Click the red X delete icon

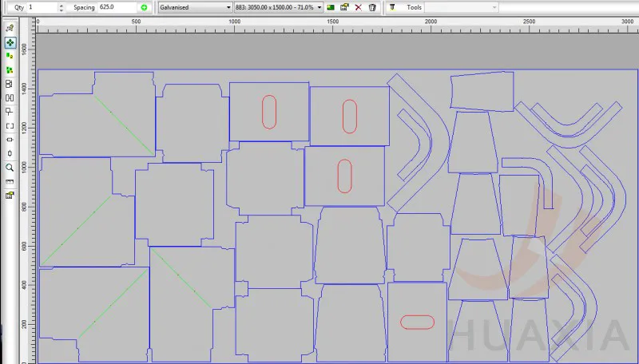(x=358, y=7)
